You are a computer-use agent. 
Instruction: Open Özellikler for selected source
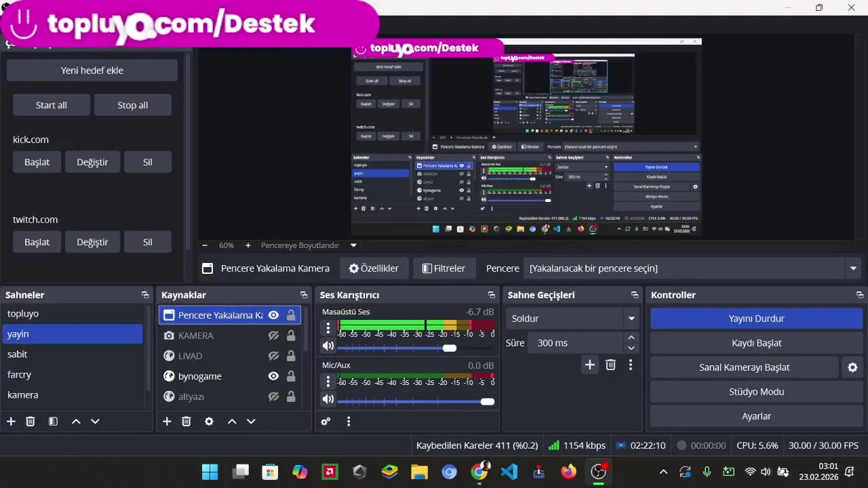pos(374,268)
